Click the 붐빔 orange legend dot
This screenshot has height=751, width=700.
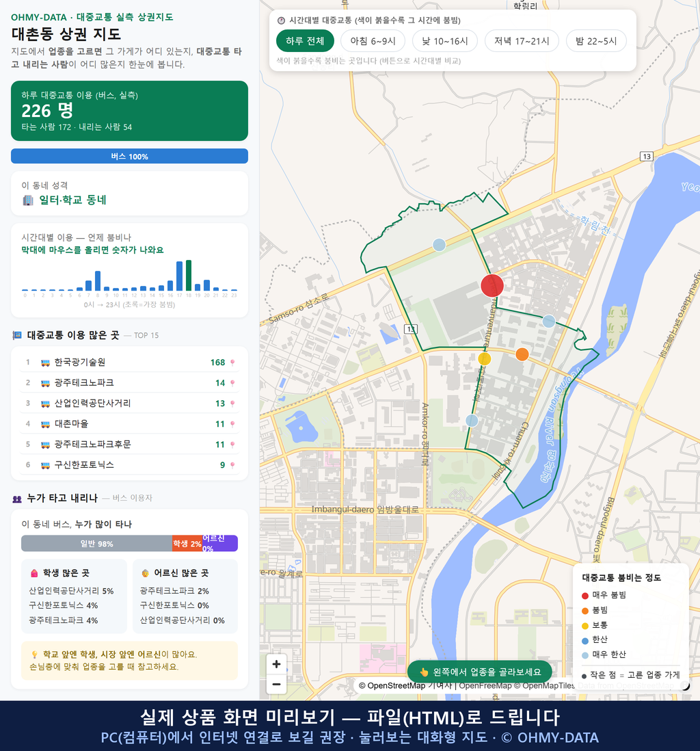coord(584,611)
